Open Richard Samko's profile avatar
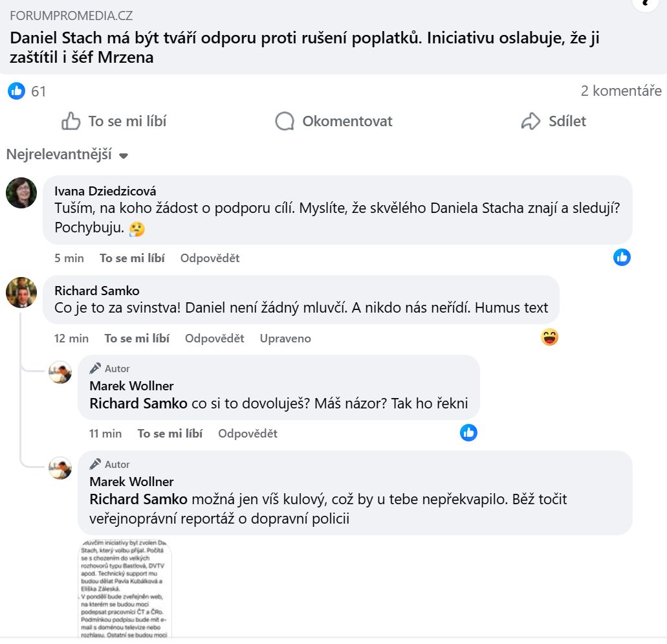This screenshot has width=667, height=644. (21, 293)
